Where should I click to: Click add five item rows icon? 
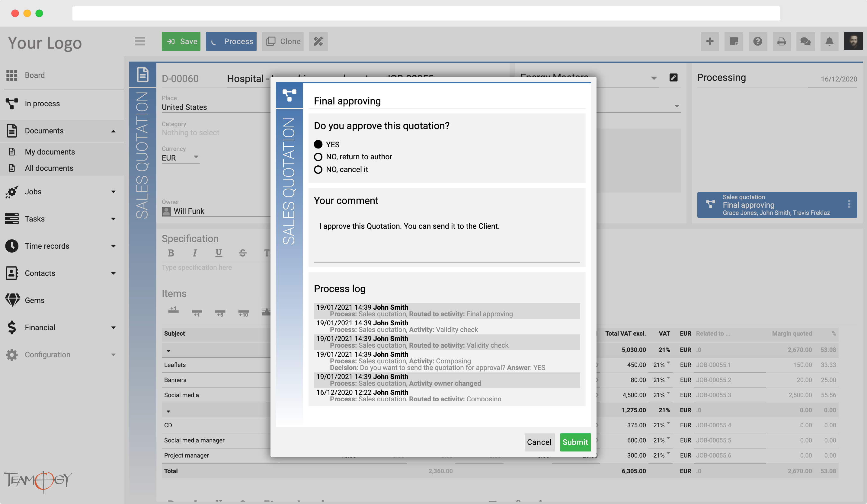(x=220, y=313)
